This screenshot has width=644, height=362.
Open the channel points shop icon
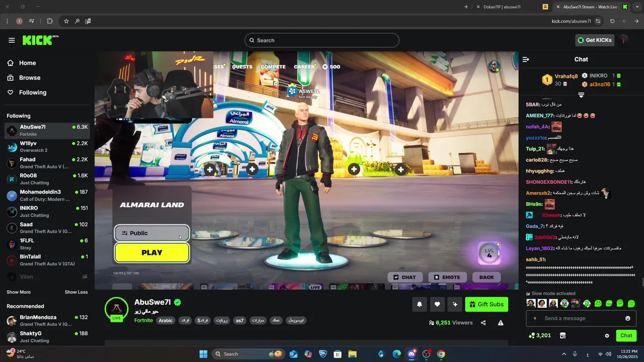[563, 335]
